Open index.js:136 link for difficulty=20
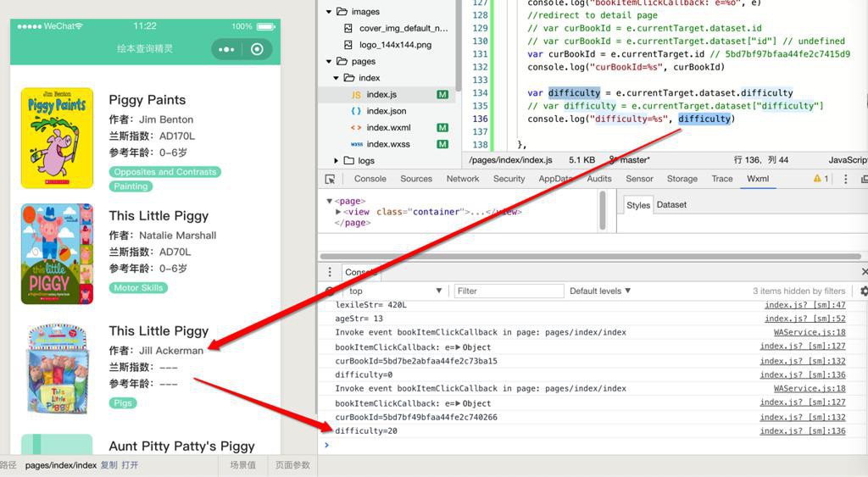 tap(803, 430)
